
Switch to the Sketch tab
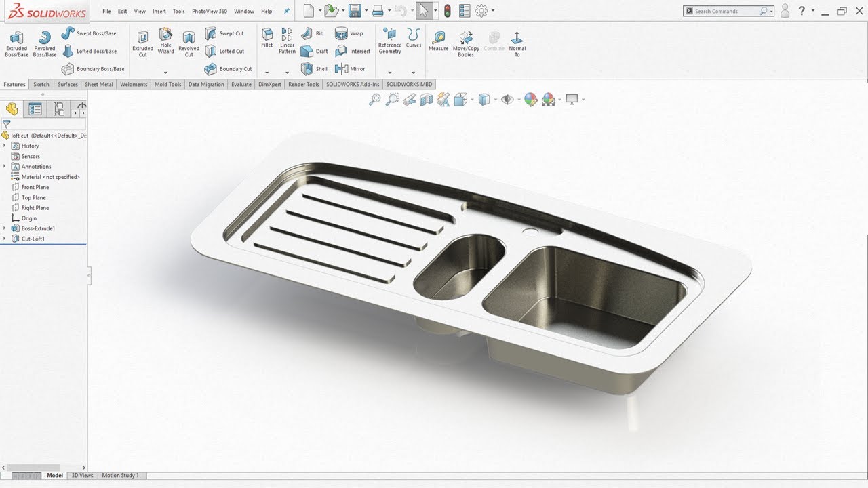[x=41, y=85]
